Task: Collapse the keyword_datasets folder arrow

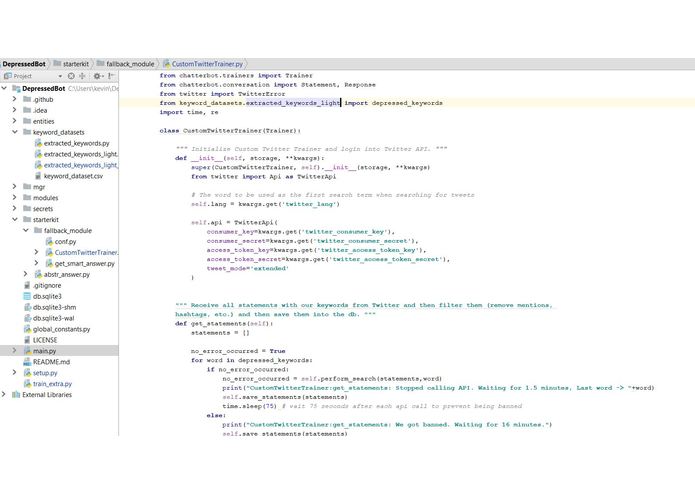Action: (x=15, y=132)
